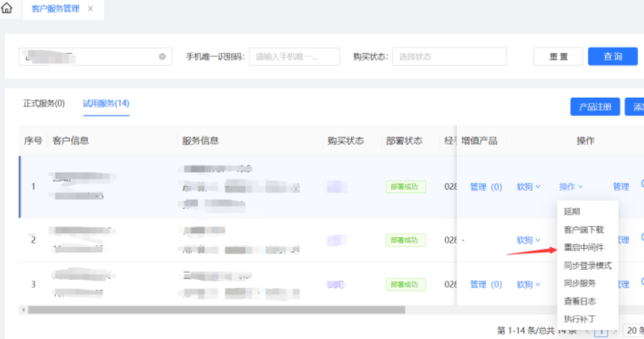This screenshot has width=644, height=339.
Task: Select 同步登录模式 menu item
Action: pos(587,265)
